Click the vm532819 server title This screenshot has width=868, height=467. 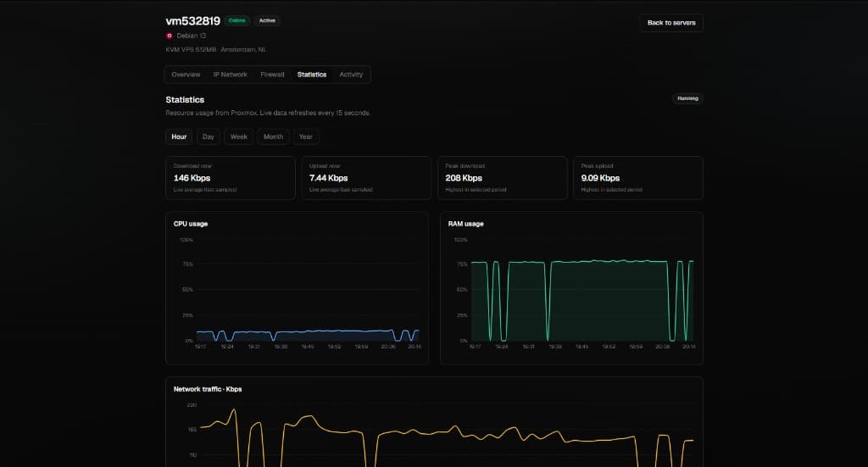(x=192, y=21)
